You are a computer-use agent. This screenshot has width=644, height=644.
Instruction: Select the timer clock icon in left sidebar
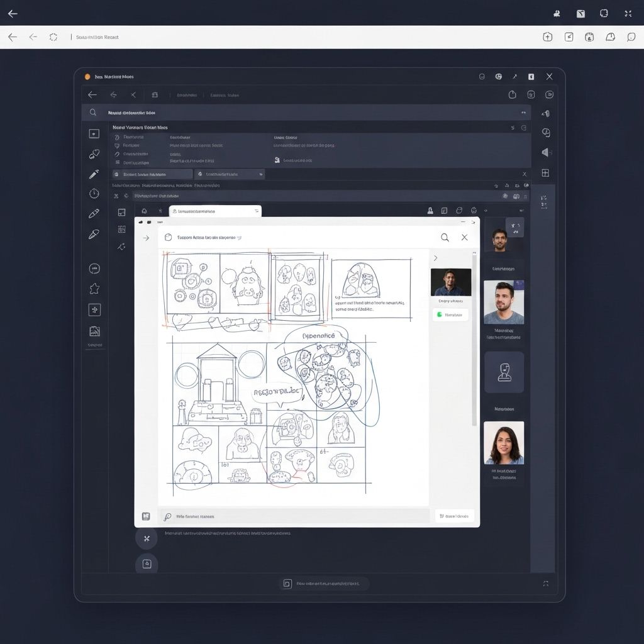click(94, 194)
